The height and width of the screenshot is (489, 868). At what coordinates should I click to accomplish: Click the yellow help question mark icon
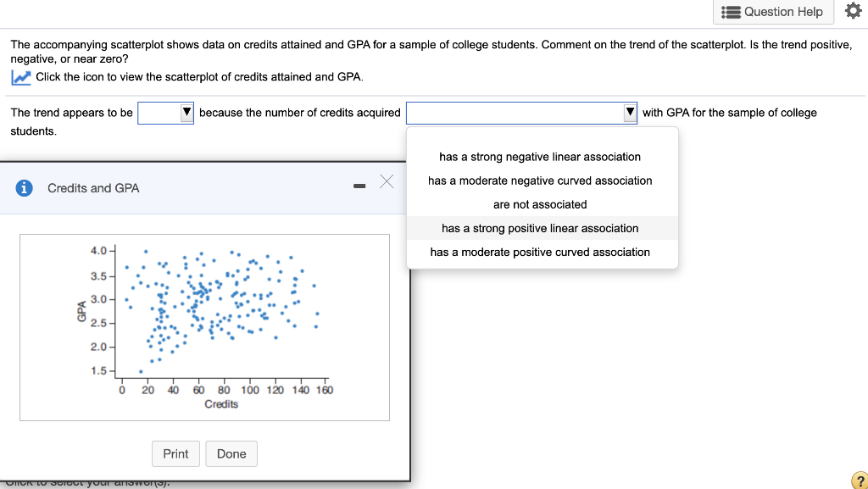pos(860,480)
